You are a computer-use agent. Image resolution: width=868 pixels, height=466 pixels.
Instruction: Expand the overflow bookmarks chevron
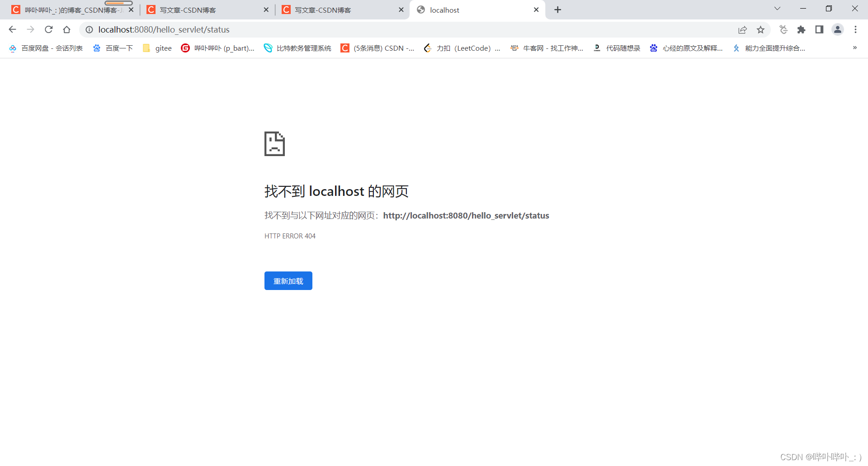point(855,48)
